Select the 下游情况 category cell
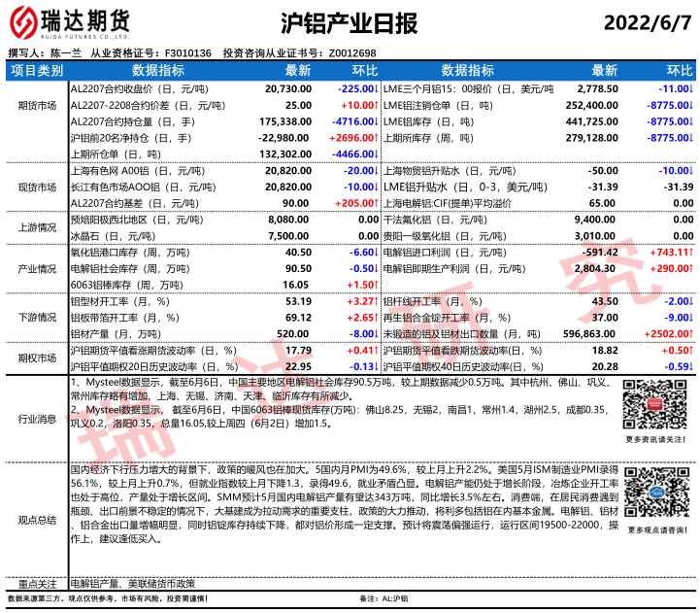 click(x=36, y=318)
